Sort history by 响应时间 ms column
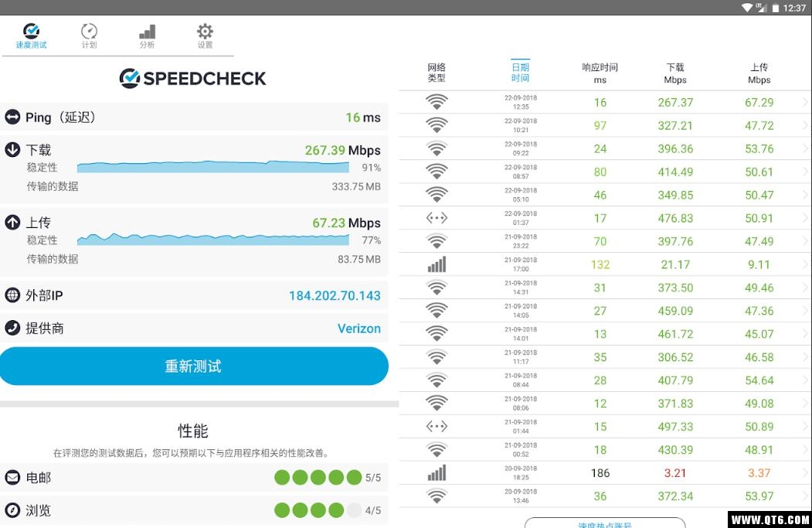The height and width of the screenshot is (528, 812). tap(600, 73)
